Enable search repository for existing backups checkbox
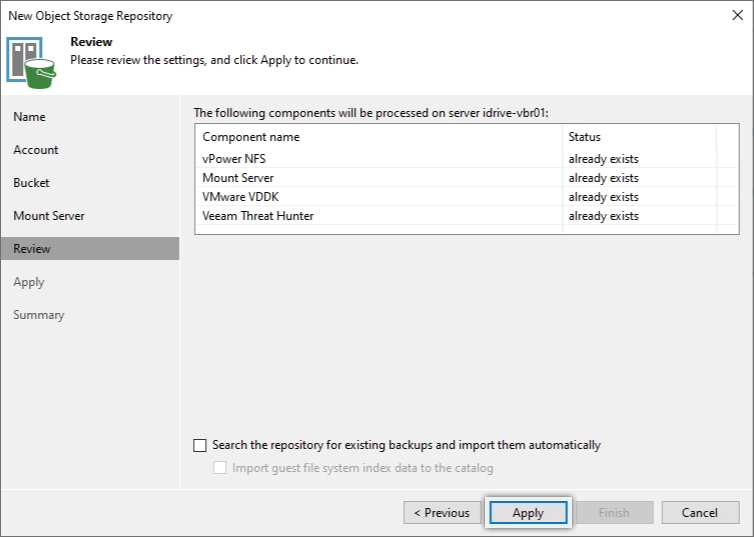 click(200, 445)
